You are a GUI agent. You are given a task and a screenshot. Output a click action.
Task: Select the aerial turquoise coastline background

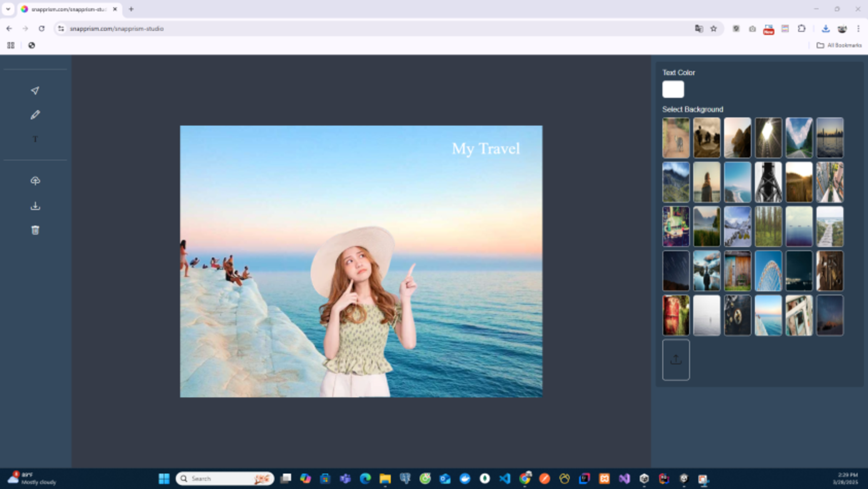click(x=737, y=182)
